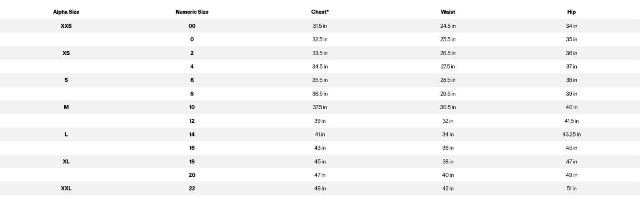Click the Numeric Size column header
Image resolution: width=644 pixels, height=200 pixels.
(x=192, y=12)
